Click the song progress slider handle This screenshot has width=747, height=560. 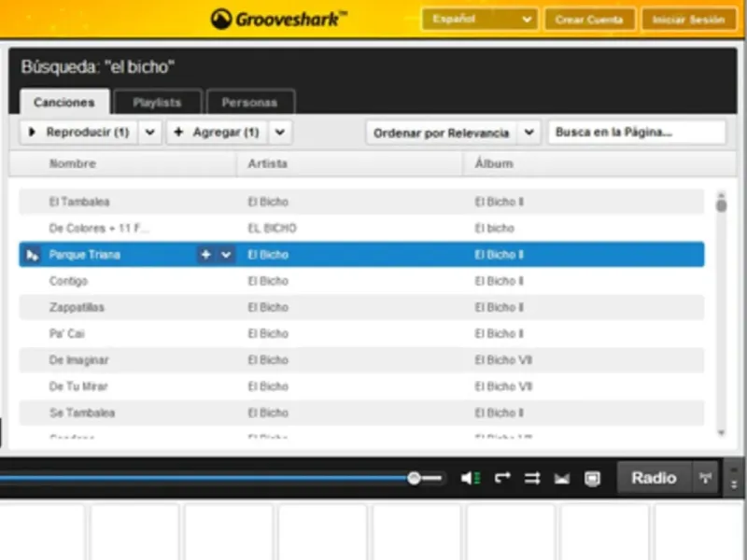[x=414, y=478]
